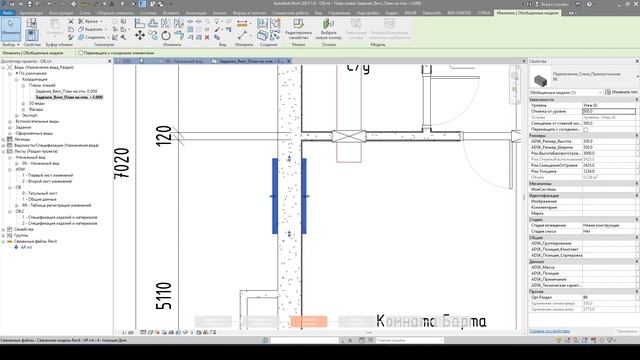Image resolution: width=640 pixels, height=360 pixels.
Task: Click 'Стадия возведения' value Новая конструкция
Action: pyautogui.click(x=609, y=225)
